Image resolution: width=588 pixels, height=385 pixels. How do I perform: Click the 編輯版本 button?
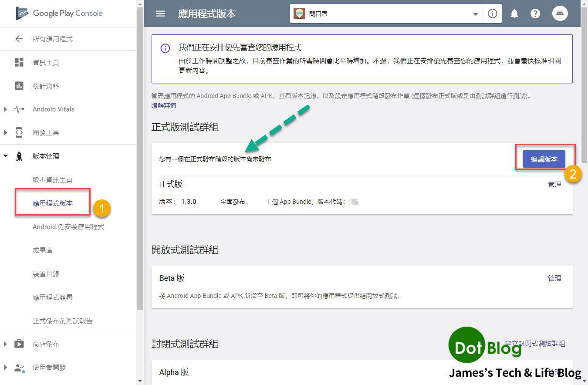tap(544, 159)
